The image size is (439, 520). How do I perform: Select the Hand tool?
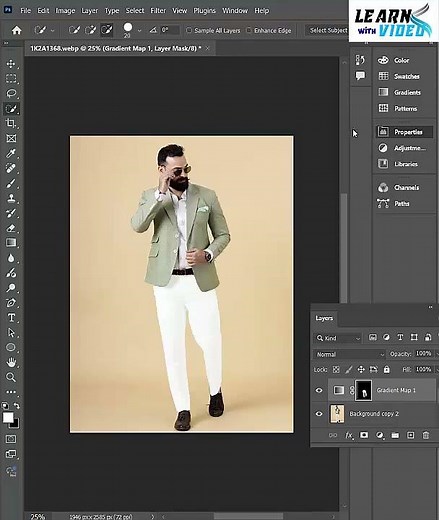[x=11, y=362]
